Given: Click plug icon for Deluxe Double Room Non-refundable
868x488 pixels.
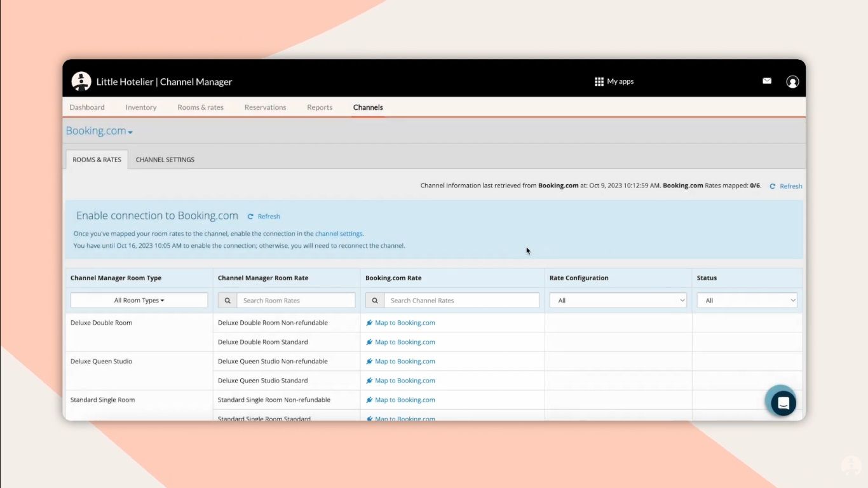Looking at the screenshot, I should click(369, 323).
